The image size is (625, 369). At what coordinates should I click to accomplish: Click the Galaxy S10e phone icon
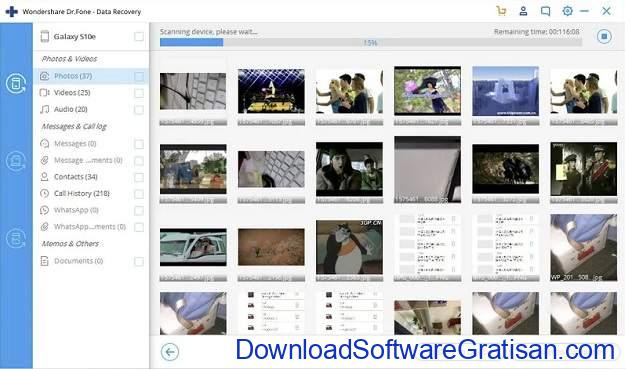45,36
